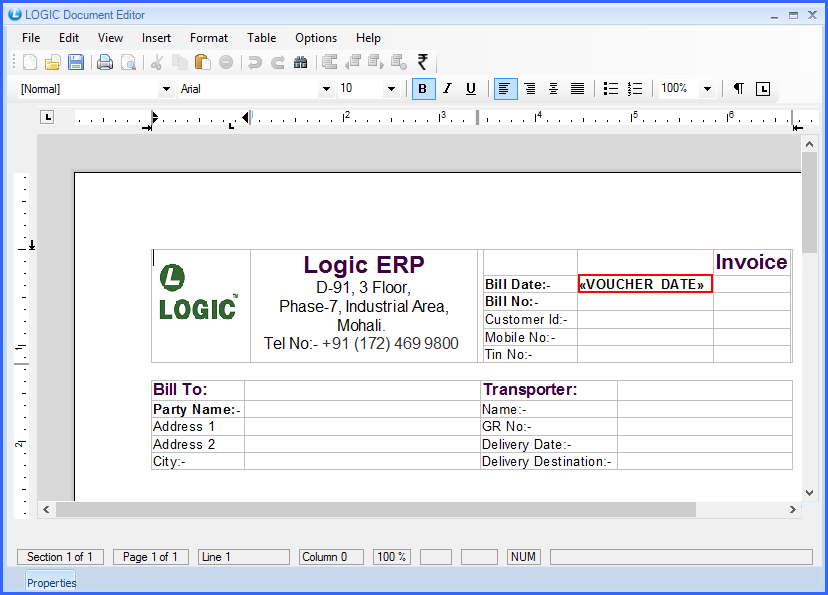
Task: Click the tab stop icon after the pilcrow
Action: (x=763, y=89)
